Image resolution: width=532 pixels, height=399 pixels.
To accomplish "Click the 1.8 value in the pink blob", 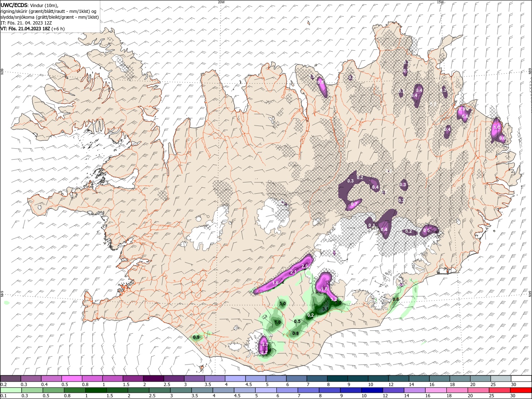I will [325, 288].
